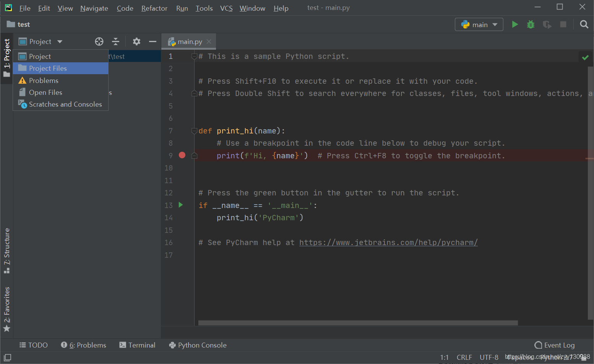The height and width of the screenshot is (364, 594).
Task: Open the File menu
Action: coord(25,8)
